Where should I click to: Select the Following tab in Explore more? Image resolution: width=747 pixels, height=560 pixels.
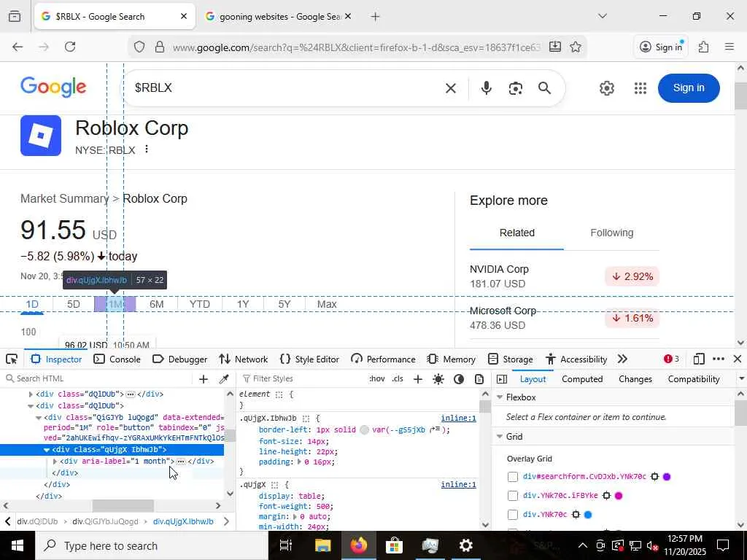pos(612,233)
